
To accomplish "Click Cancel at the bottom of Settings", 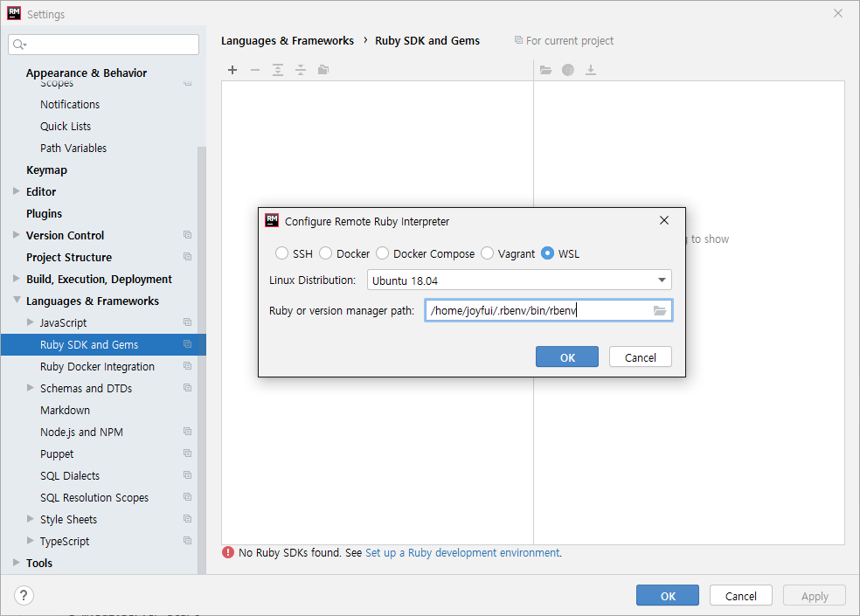I will pos(741,596).
